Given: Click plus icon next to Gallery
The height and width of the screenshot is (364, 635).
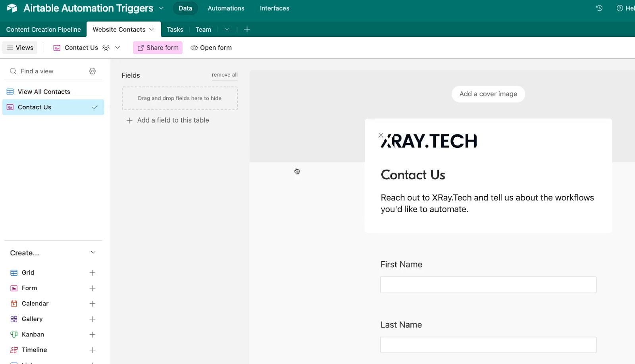Looking at the screenshot, I should point(92,319).
